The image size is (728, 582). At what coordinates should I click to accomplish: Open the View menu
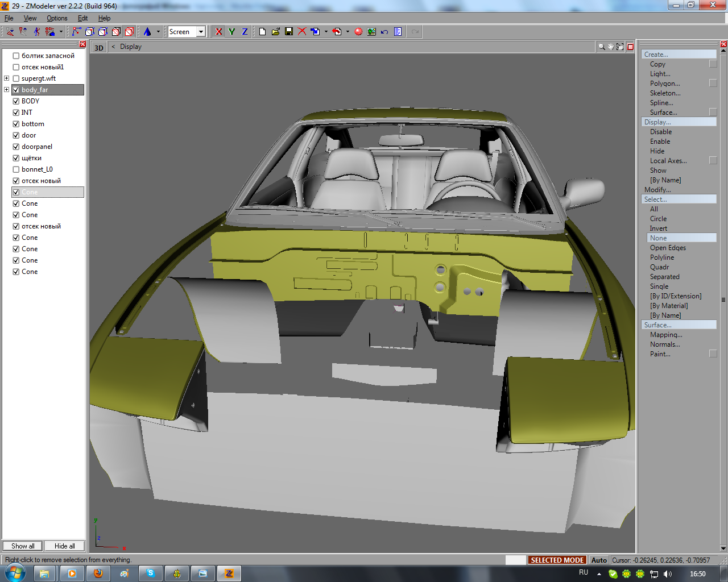pyautogui.click(x=30, y=18)
